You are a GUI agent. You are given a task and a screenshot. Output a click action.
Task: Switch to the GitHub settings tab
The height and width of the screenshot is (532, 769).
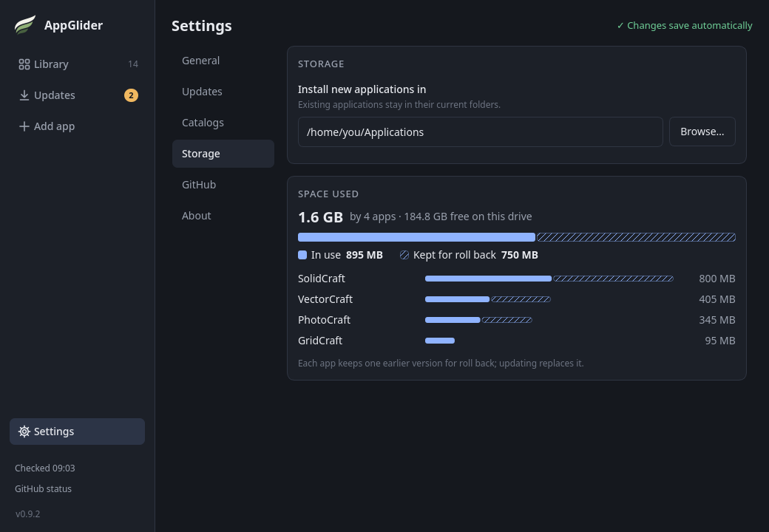coord(223,185)
